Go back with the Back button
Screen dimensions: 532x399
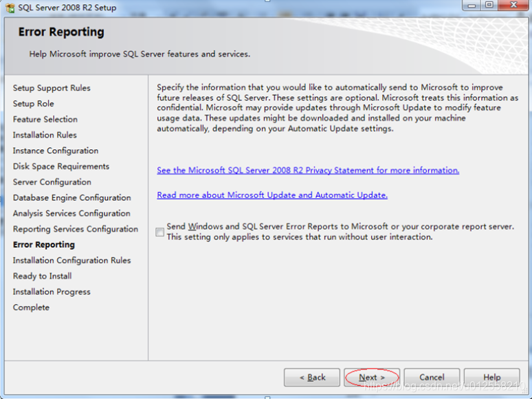tap(312, 377)
